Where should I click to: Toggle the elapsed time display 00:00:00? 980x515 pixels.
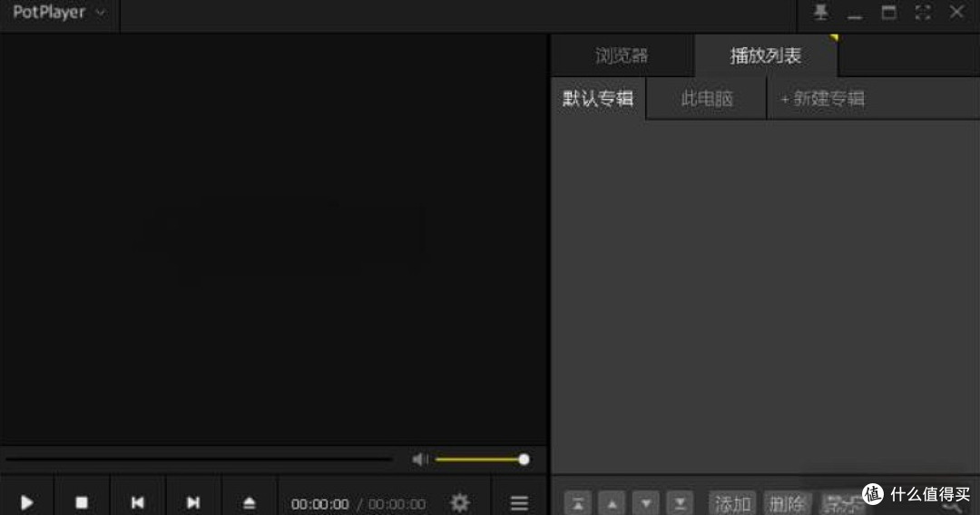pyautogui.click(x=319, y=504)
